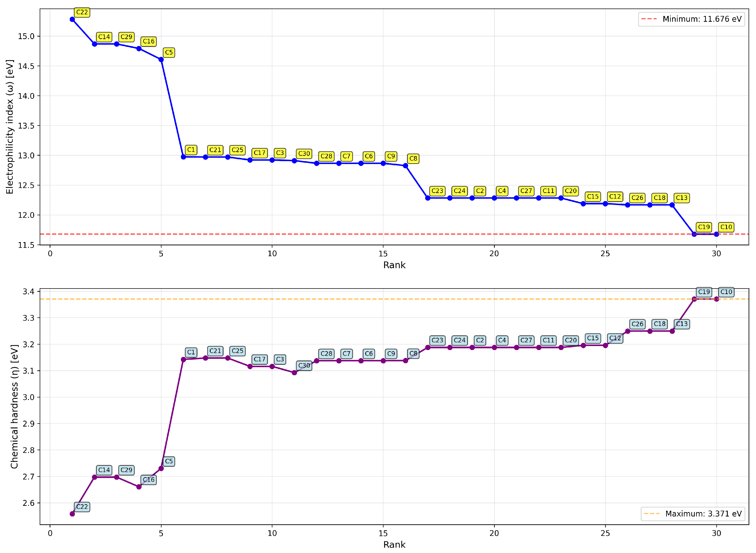
Task: Click the yellow C21 label
Action: click(215, 150)
